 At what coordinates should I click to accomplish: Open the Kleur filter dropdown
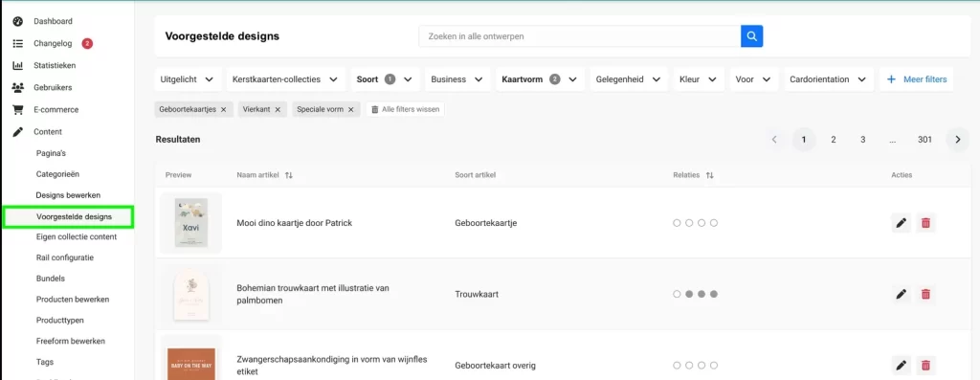(699, 79)
